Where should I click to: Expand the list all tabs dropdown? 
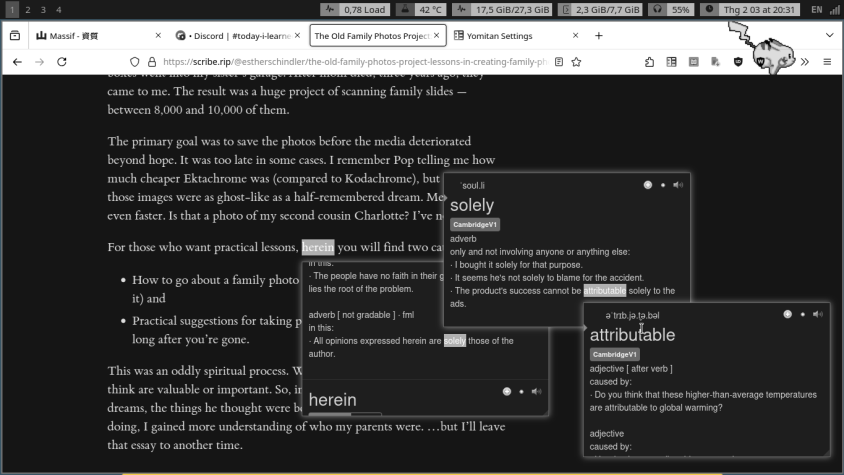coord(829,36)
